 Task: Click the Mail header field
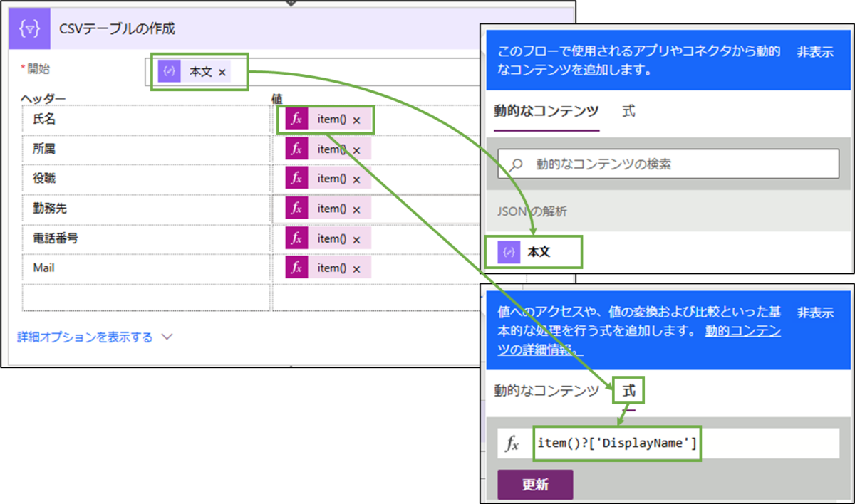pos(146,268)
